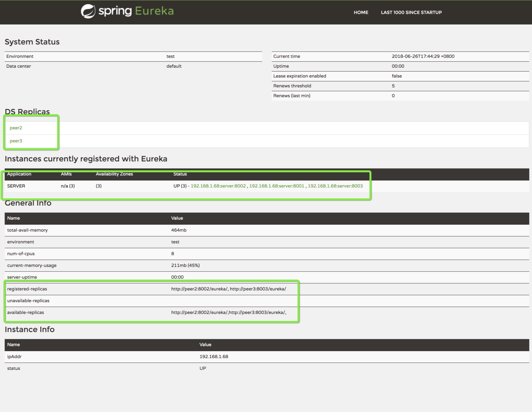Click the DS Replicas heading
The width and height of the screenshot is (532, 412).
(x=27, y=111)
